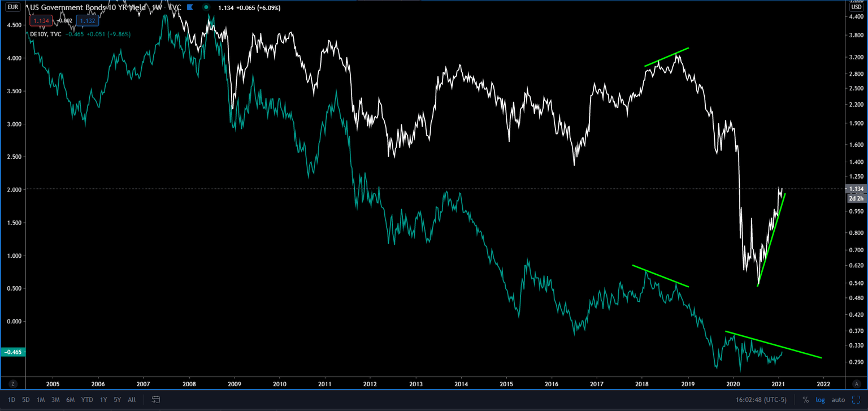Open the USD currency selector
Screen dimensions: 868x411
pos(856,7)
